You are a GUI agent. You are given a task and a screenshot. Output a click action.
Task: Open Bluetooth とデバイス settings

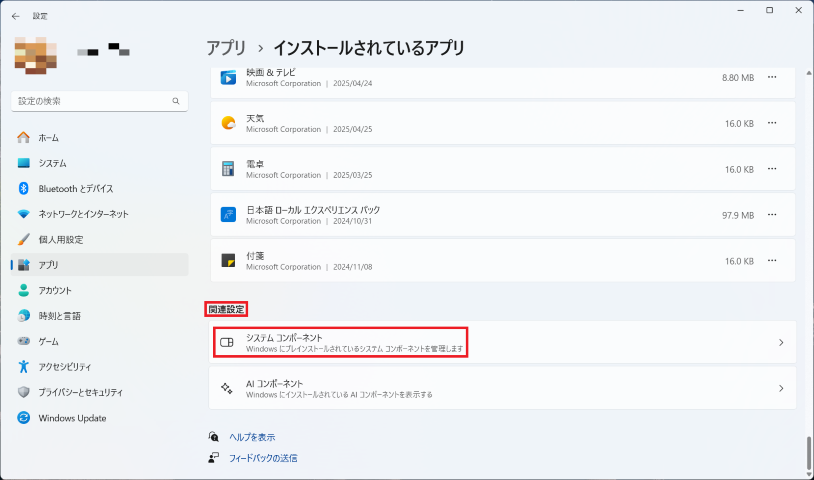(x=99, y=188)
